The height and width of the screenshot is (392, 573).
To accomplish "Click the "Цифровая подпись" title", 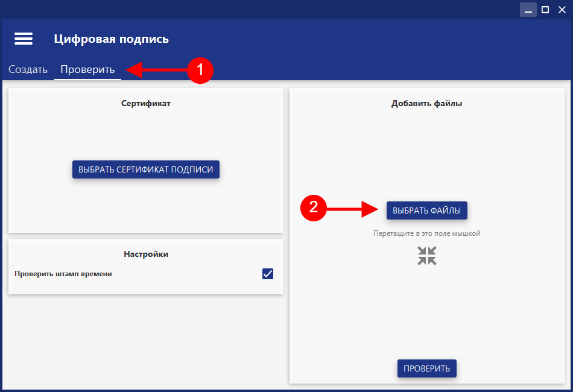I will click(111, 39).
